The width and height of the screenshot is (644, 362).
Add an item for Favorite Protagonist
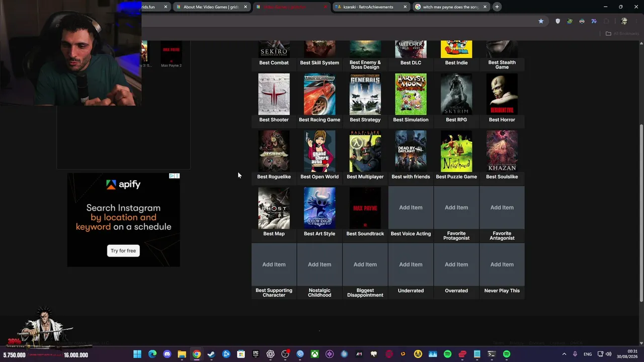[456, 208]
